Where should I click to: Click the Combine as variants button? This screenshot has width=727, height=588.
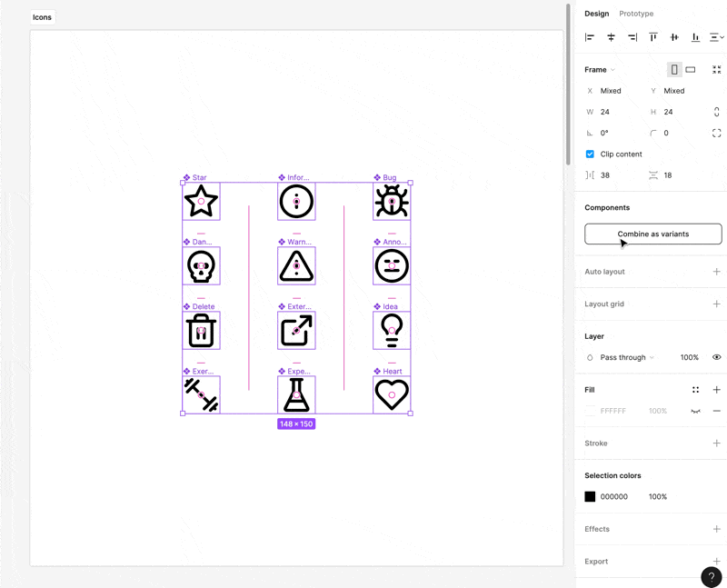652,234
